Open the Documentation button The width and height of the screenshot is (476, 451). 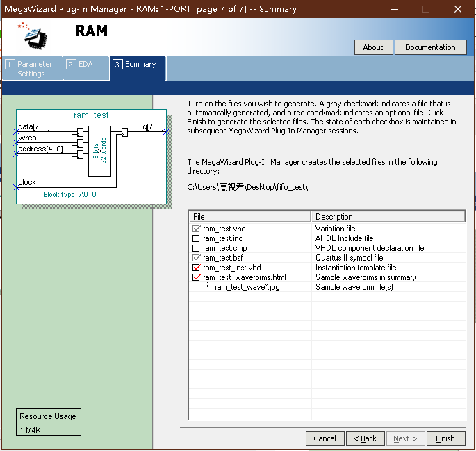pos(430,47)
